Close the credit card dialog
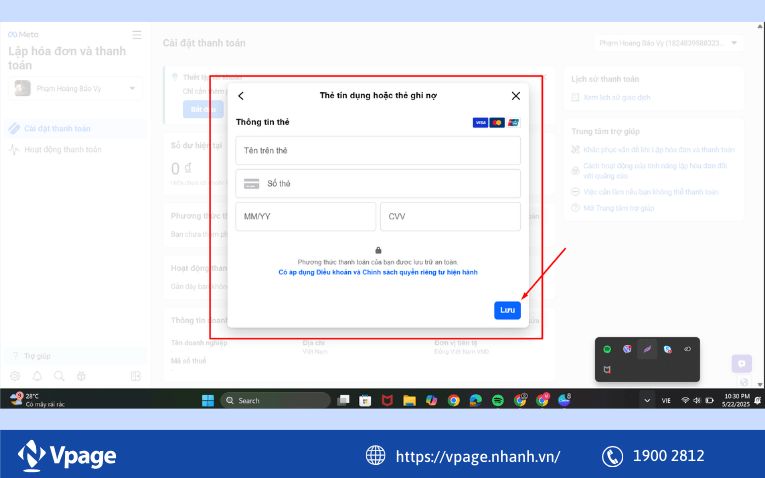Image resolution: width=765 pixels, height=478 pixels. click(x=516, y=96)
